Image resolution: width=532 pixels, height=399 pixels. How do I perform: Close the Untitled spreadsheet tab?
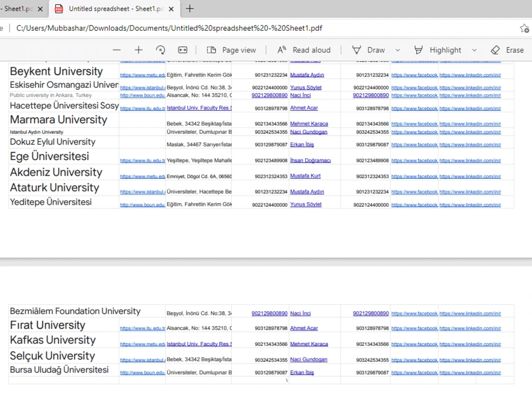(x=171, y=9)
